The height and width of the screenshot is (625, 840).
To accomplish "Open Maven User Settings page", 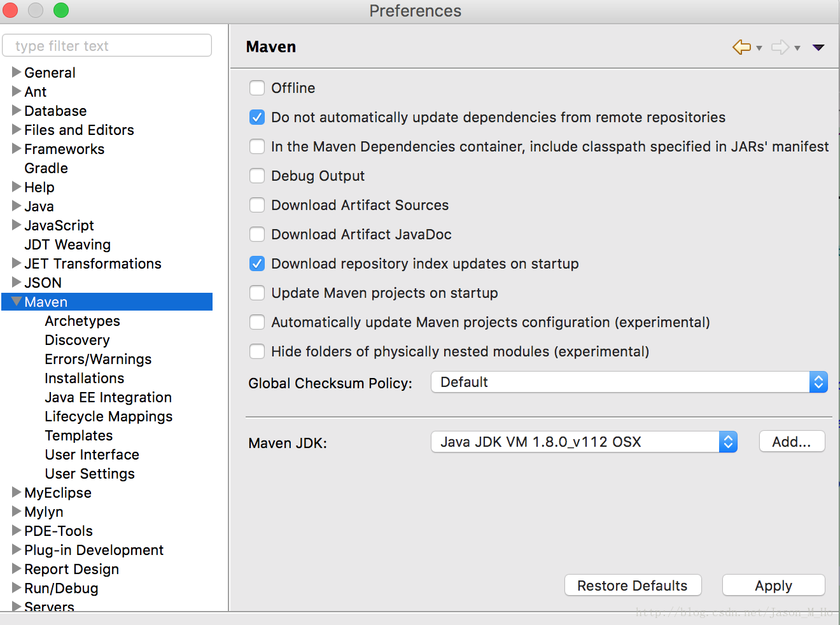I will [x=90, y=474].
